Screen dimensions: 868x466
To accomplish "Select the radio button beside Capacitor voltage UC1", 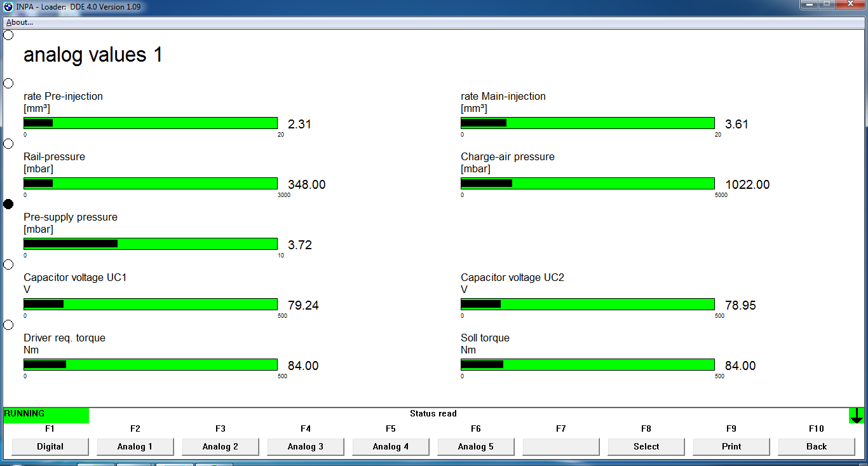I will point(8,264).
